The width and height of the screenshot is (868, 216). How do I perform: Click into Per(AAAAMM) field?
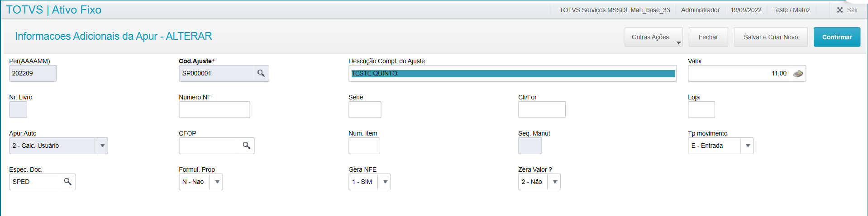33,73
